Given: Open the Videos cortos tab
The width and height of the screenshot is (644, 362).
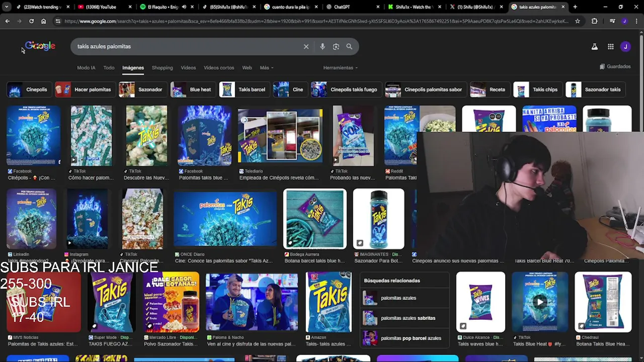Looking at the screenshot, I should pyautogui.click(x=219, y=67).
